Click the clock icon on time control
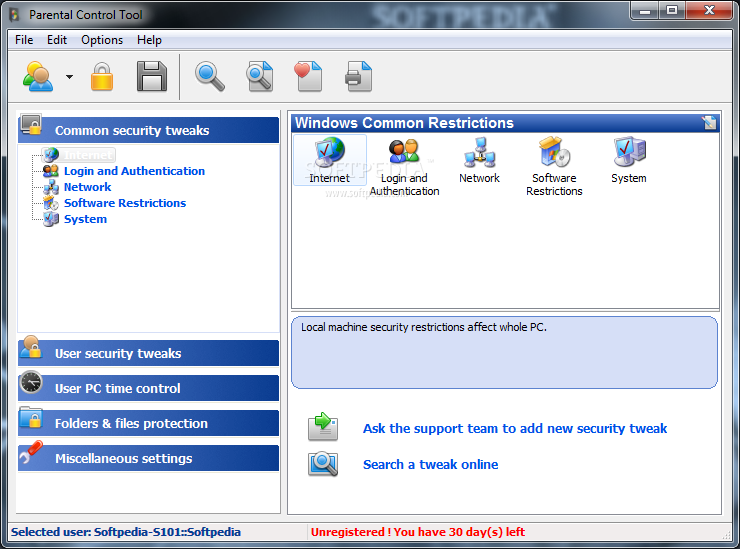740x549 pixels. [31, 382]
